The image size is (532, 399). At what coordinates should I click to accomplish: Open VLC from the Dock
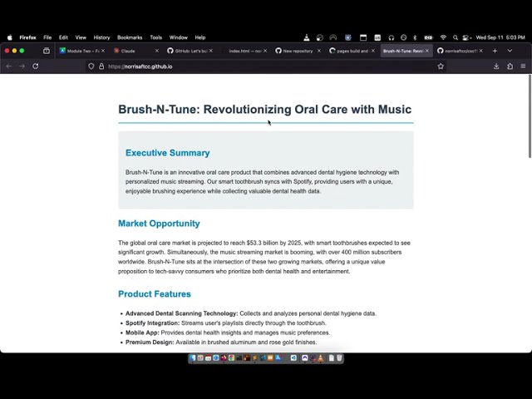(320, 358)
